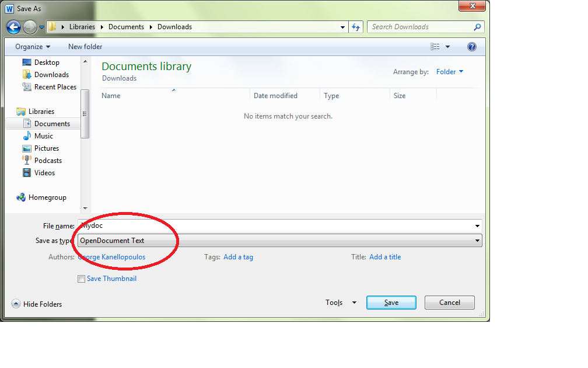Click the folder icon in address bar
Screen dimensions: 588x368
52,27
